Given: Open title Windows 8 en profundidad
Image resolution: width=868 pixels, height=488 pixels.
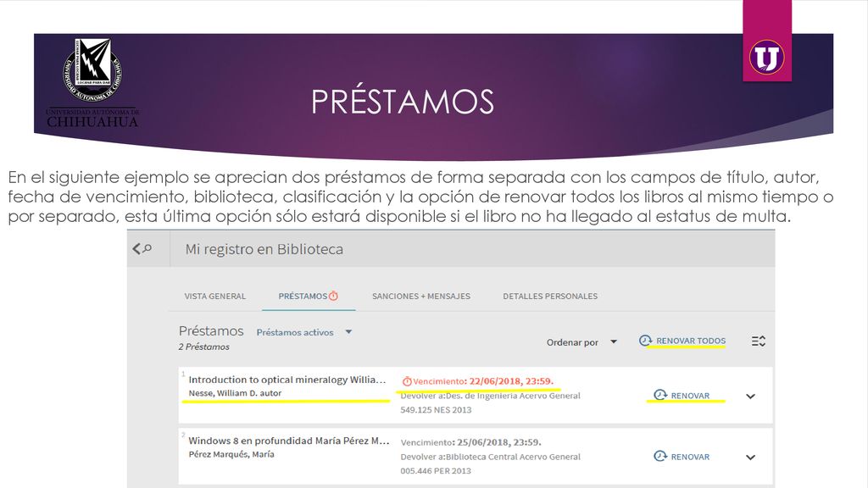Looking at the screenshot, I should [289, 441].
